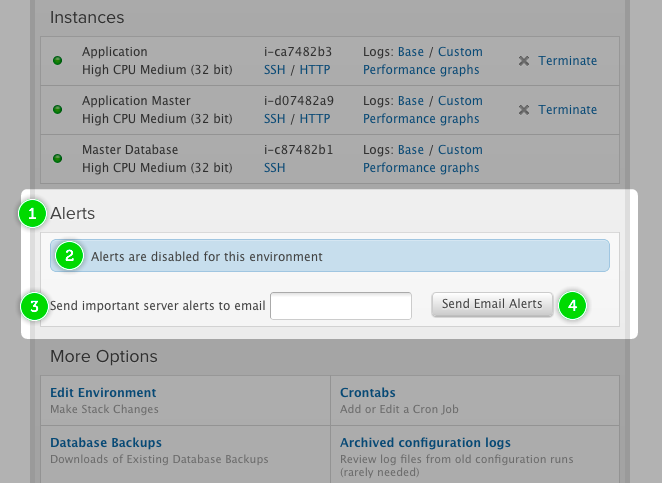This screenshot has height=483, width=662.
Task: Click the server alerts email input field
Action: 341,306
